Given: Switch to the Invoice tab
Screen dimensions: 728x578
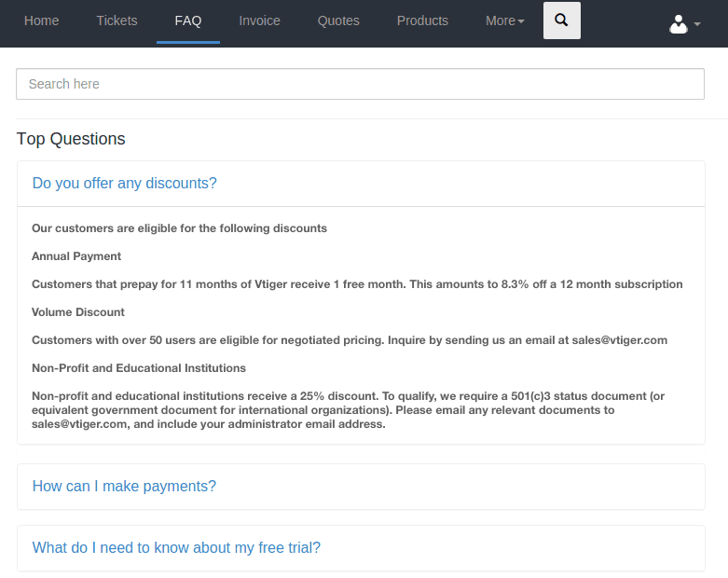Looking at the screenshot, I should (x=259, y=21).
